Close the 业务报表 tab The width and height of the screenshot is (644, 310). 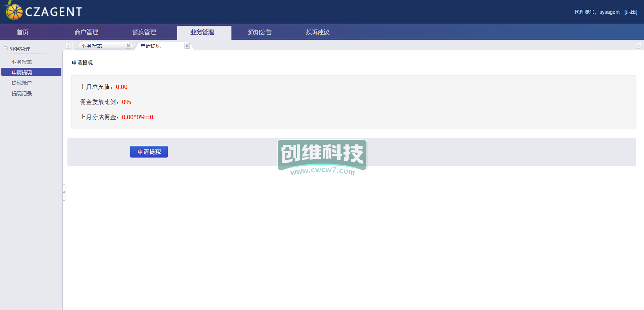[x=128, y=46]
